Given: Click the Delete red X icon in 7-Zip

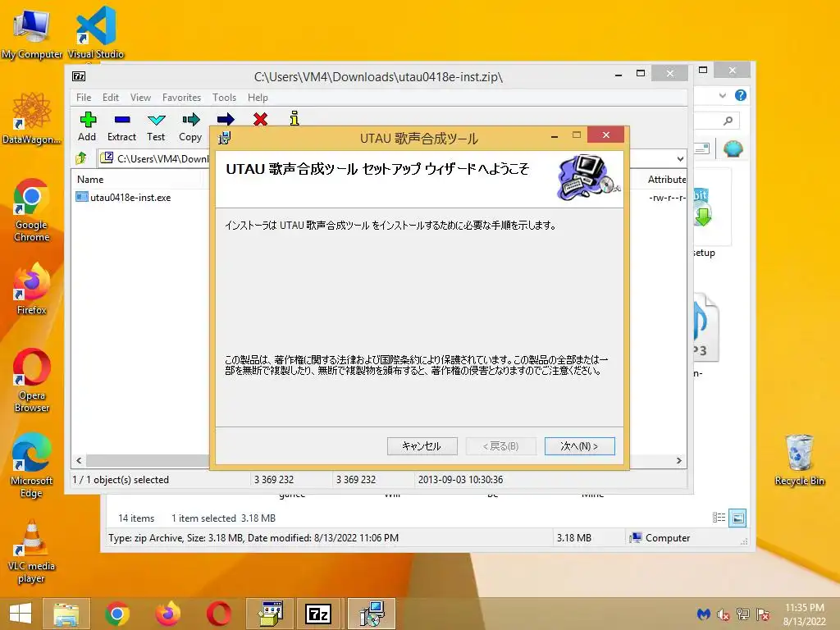Looking at the screenshot, I should coord(260,119).
